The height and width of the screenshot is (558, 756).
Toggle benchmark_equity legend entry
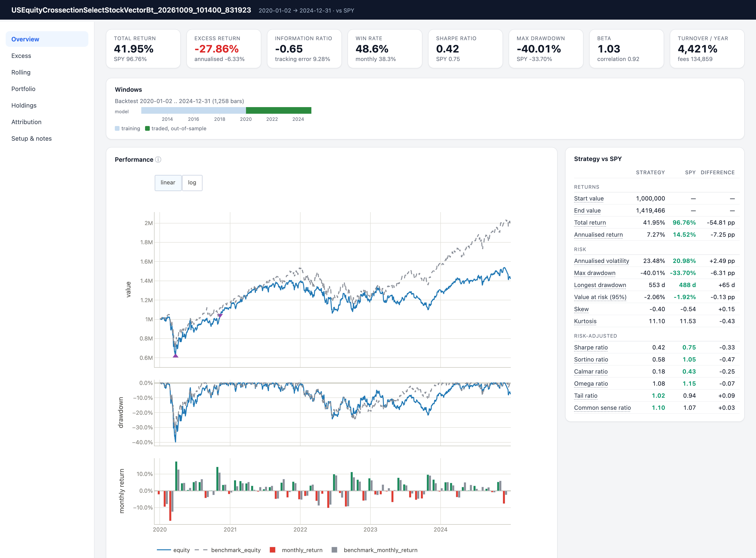pyautogui.click(x=228, y=550)
